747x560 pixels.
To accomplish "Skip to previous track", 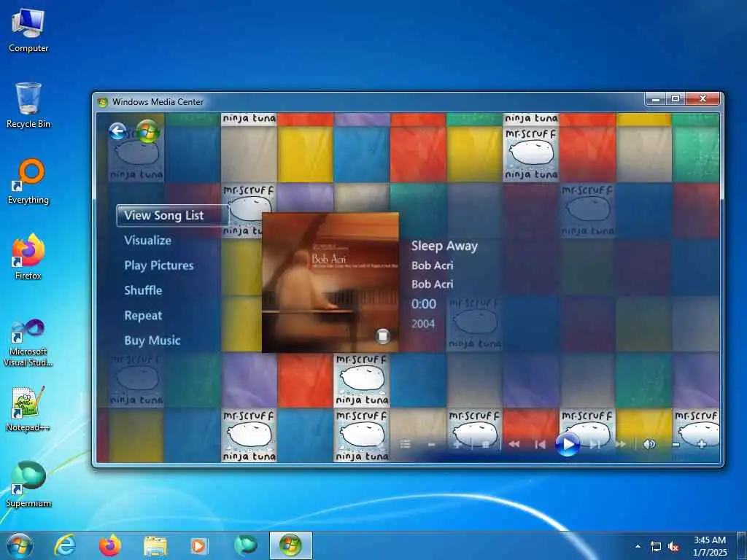I will tap(540, 444).
